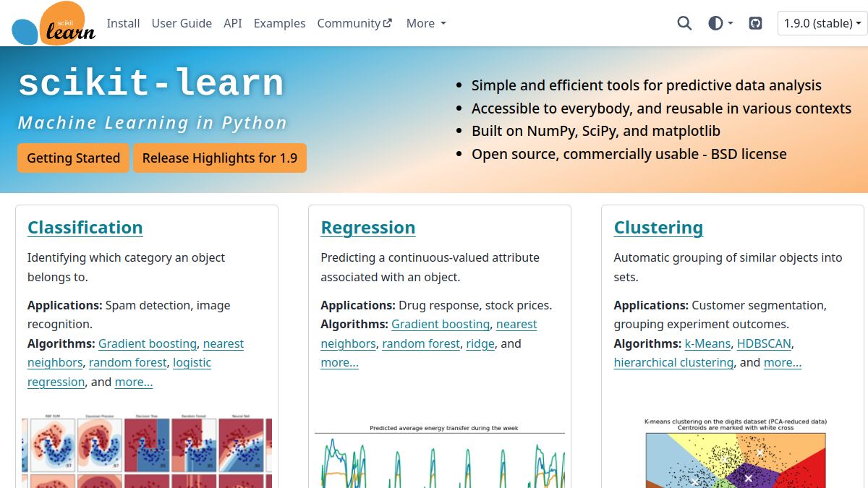Open the Clustering heading link

658,227
